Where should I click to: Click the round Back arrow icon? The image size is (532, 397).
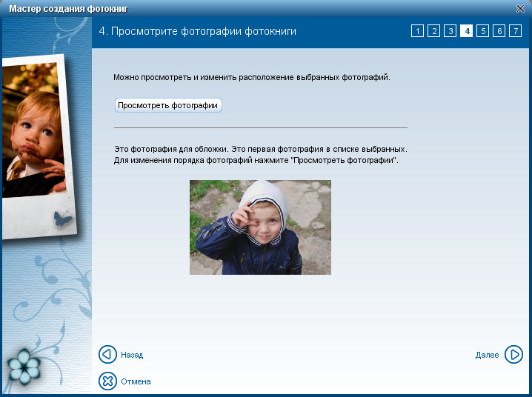click(108, 355)
